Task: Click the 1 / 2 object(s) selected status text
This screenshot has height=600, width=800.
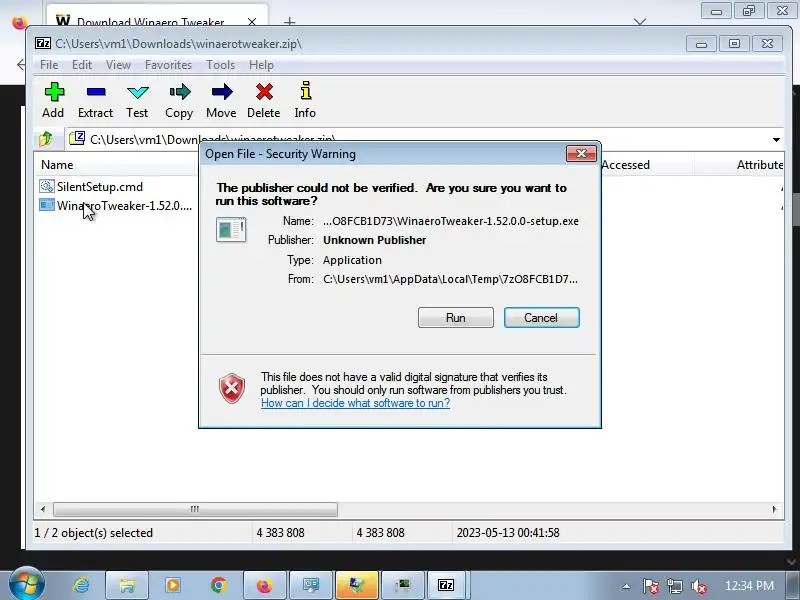Action: pos(93,533)
